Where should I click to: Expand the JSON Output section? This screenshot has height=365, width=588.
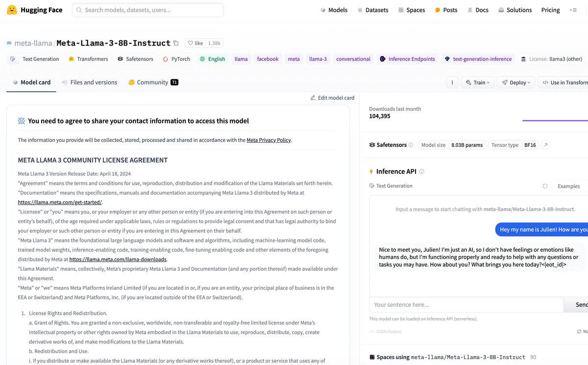click(x=385, y=332)
